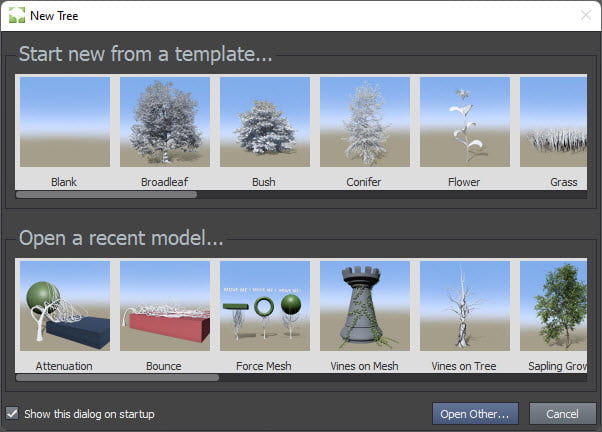The width and height of the screenshot is (602, 432).
Task: Open the Attenuation recent model
Action: click(x=65, y=306)
